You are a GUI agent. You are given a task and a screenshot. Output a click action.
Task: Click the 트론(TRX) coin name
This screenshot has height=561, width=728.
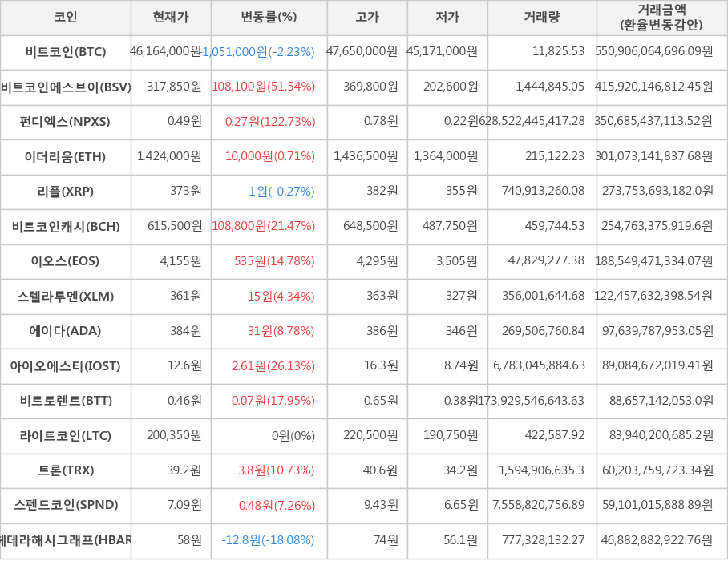[x=66, y=470]
